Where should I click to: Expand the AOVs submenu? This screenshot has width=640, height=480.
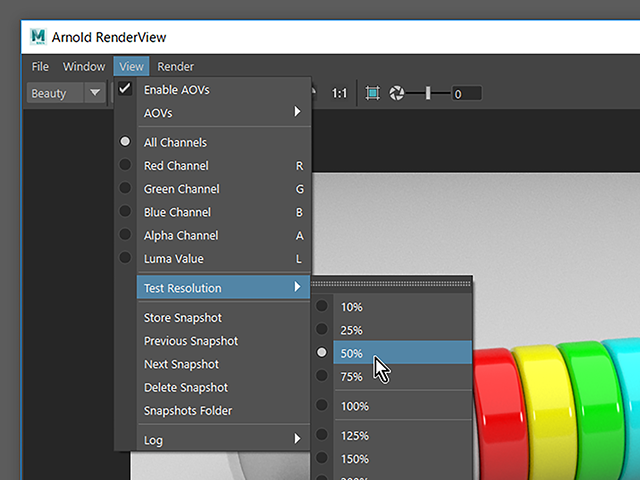pos(224,113)
